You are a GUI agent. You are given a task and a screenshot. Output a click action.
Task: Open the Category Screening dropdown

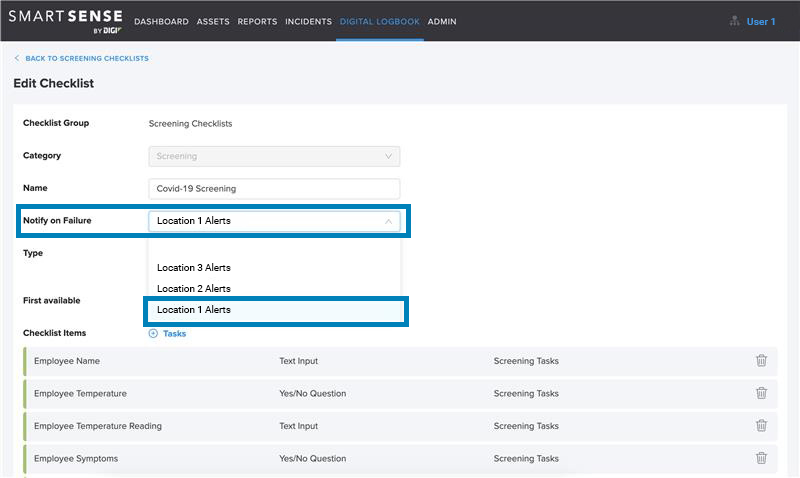click(x=274, y=156)
